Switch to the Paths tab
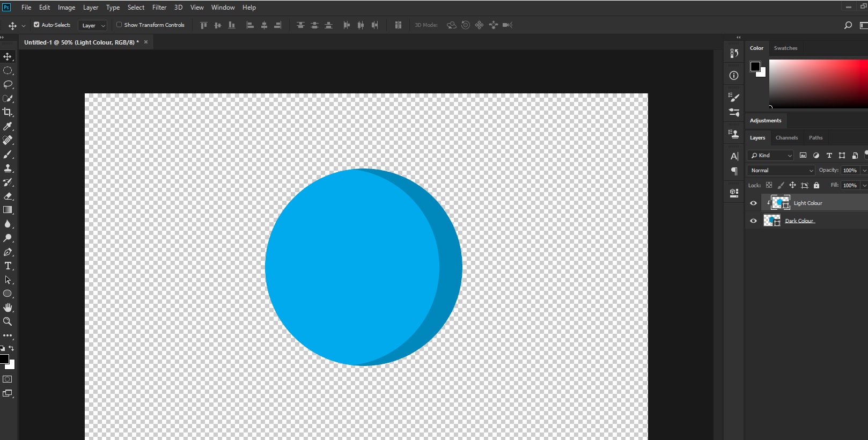This screenshot has width=868, height=440. click(815, 138)
